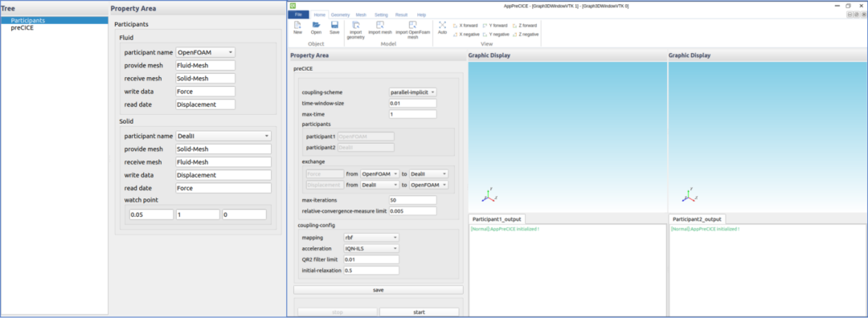Click the start button
The image size is (868, 318).
pos(419,312)
